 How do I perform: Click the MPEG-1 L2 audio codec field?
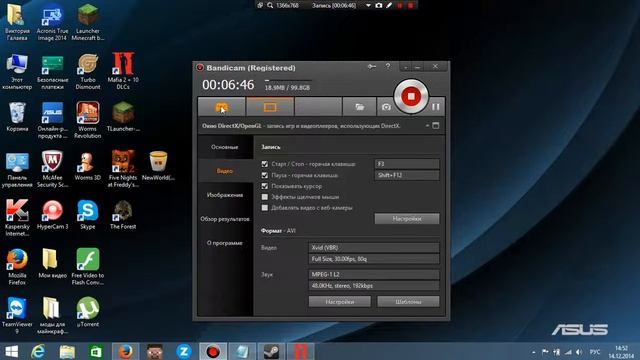click(x=373, y=274)
